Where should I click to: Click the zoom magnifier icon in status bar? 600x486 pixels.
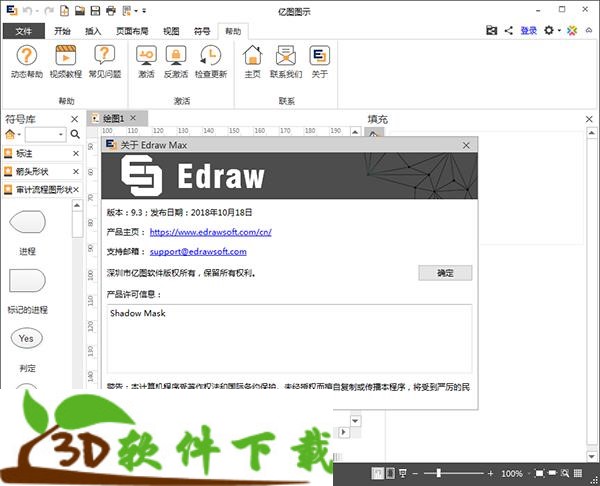(x=565, y=473)
